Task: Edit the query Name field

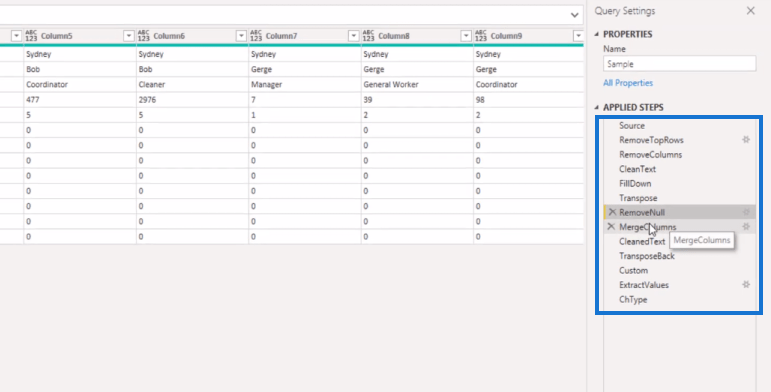Action: click(x=680, y=64)
